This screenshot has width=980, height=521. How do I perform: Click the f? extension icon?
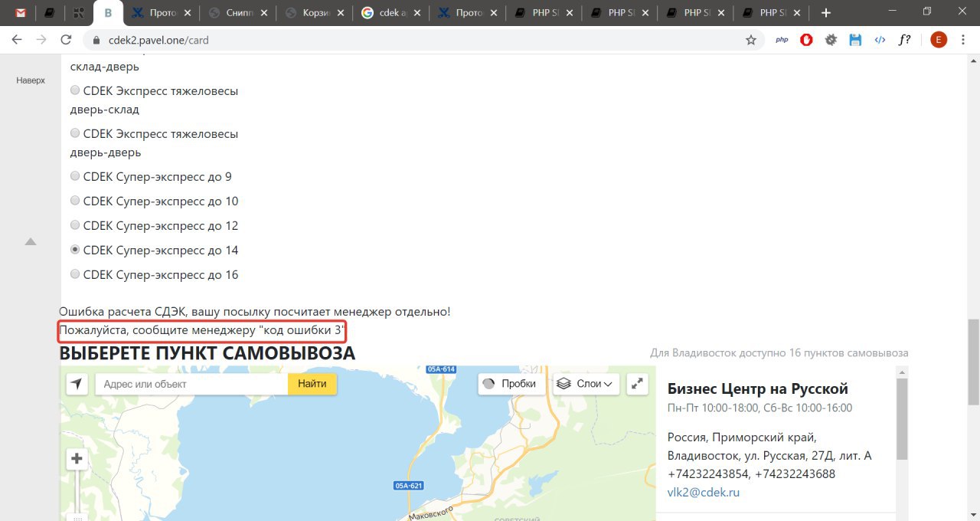tap(904, 40)
